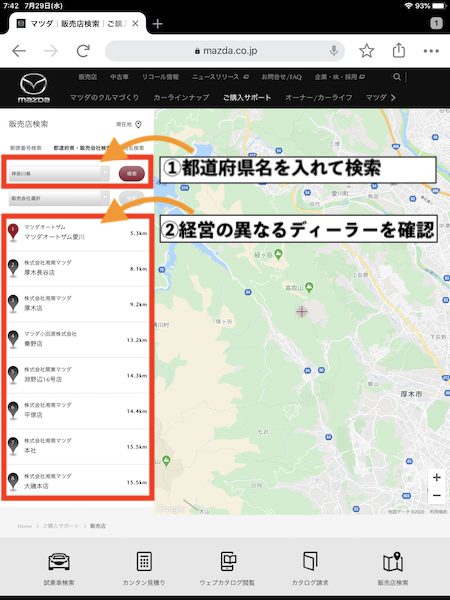Tap the microphone icon in the address bar
The width and height of the screenshot is (450, 600).
pyautogui.click(x=334, y=51)
